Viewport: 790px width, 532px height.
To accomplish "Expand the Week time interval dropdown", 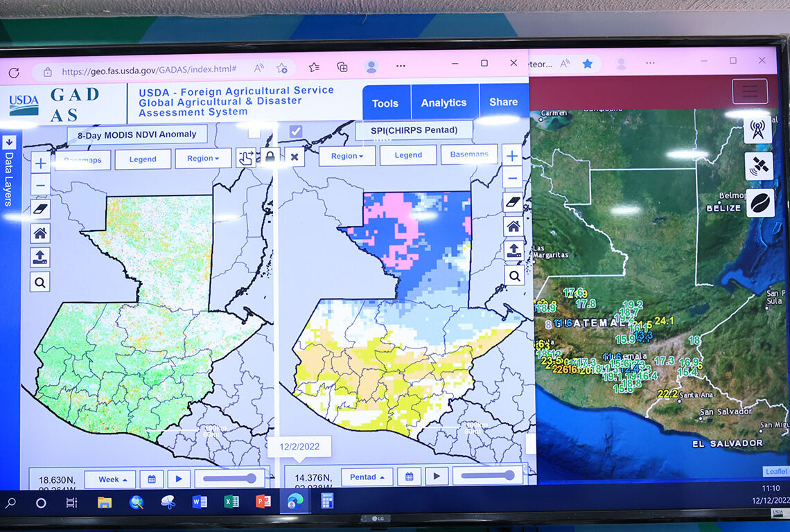I will (x=109, y=479).
